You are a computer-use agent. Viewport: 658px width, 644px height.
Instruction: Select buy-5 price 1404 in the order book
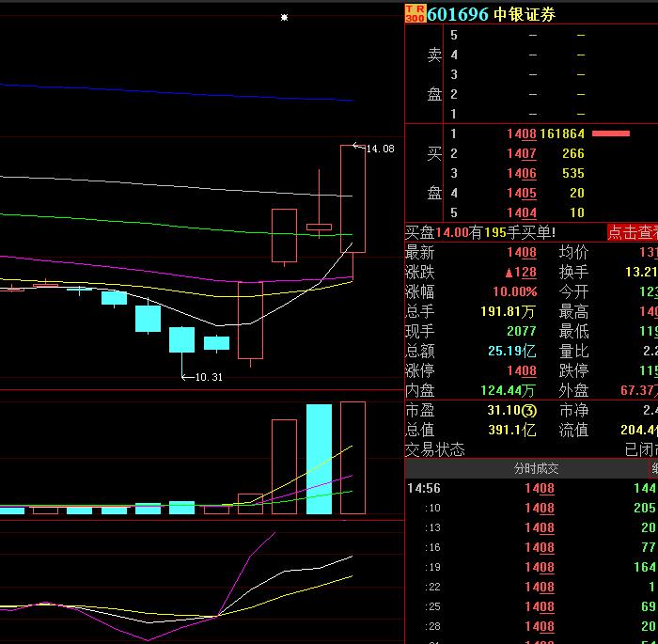pyautogui.click(x=521, y=212)
